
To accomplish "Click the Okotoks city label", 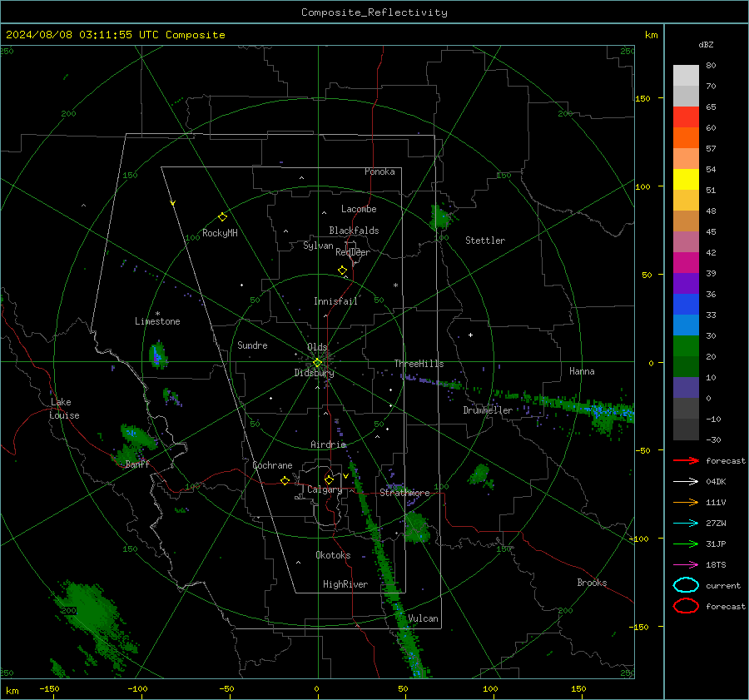I will 333,555.
